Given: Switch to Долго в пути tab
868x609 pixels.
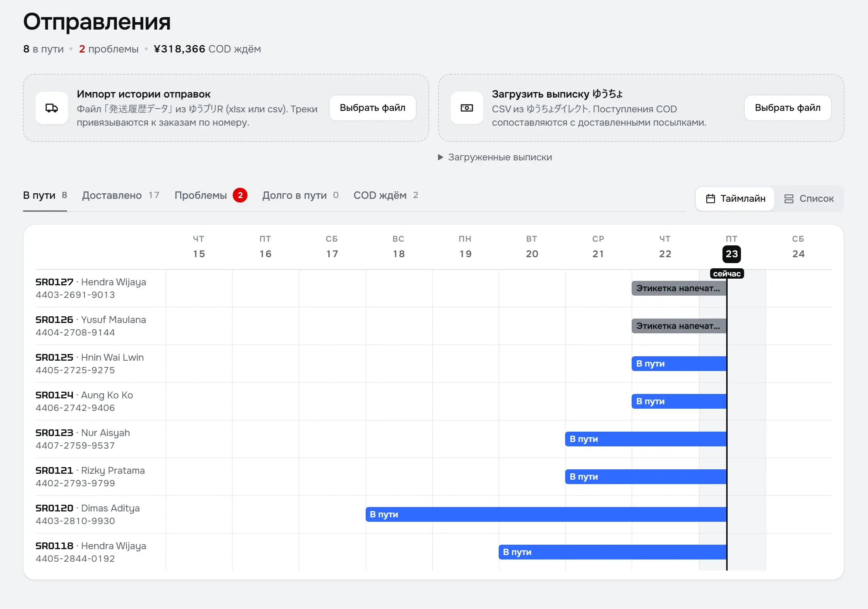Looking at the screenshot, I should [300, 195].
